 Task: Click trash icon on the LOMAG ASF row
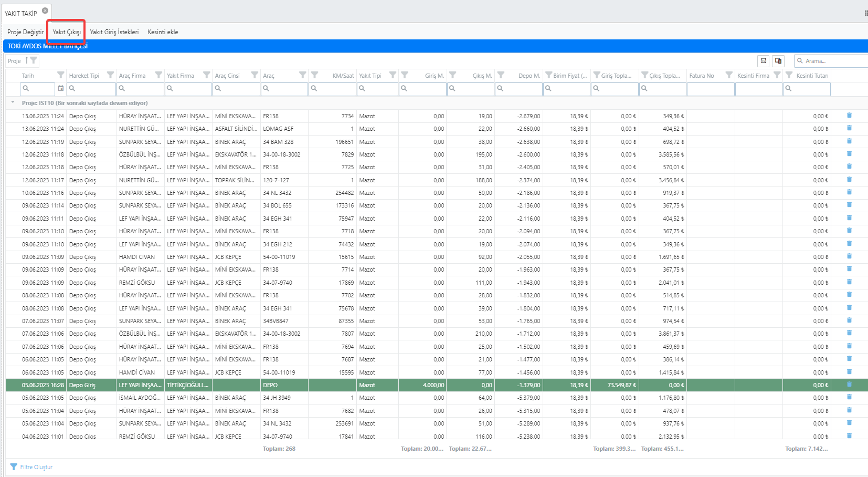[849, 128]
